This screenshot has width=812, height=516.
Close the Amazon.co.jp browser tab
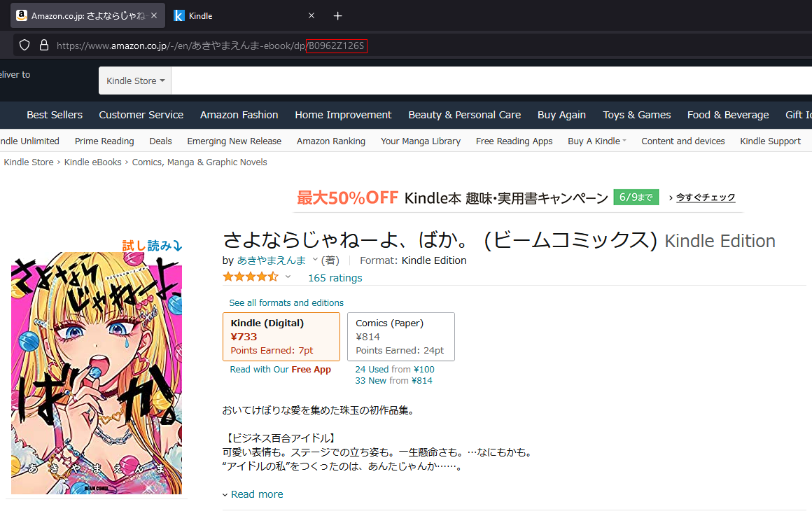pyautogui.click(x=154, y=15)
